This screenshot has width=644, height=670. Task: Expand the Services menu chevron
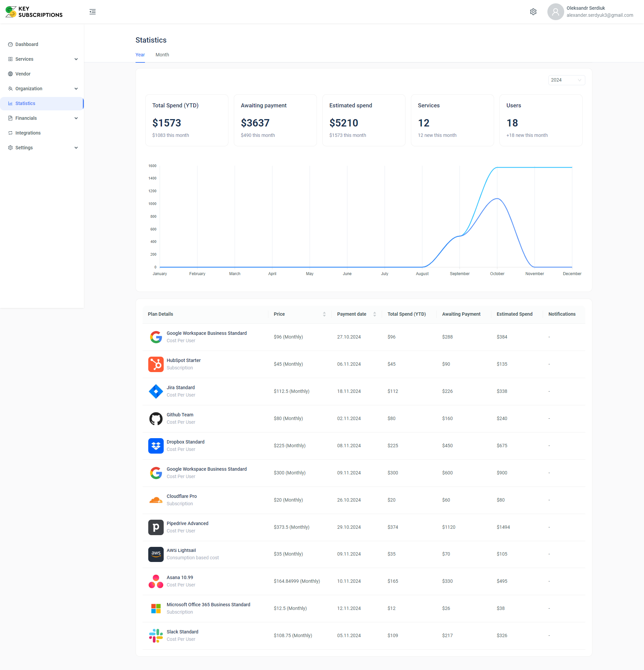coord(76,59)
